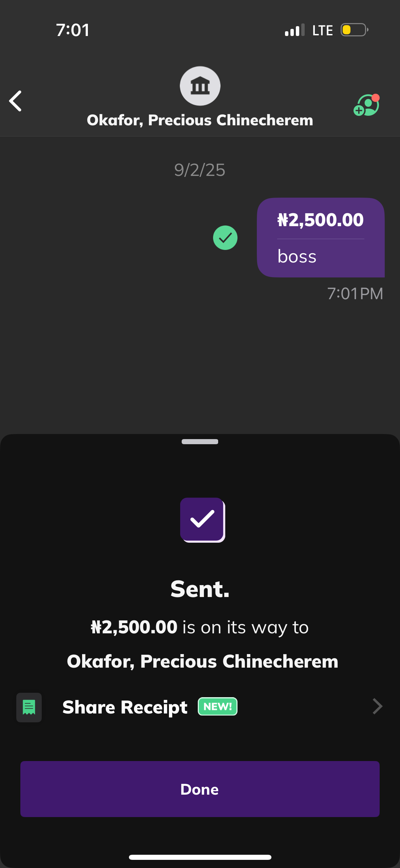Image resolution: width=400 pixels, height=868 pixels.
Task: Tap the recipient name in Sent confirmation
Action: (203, 662)
